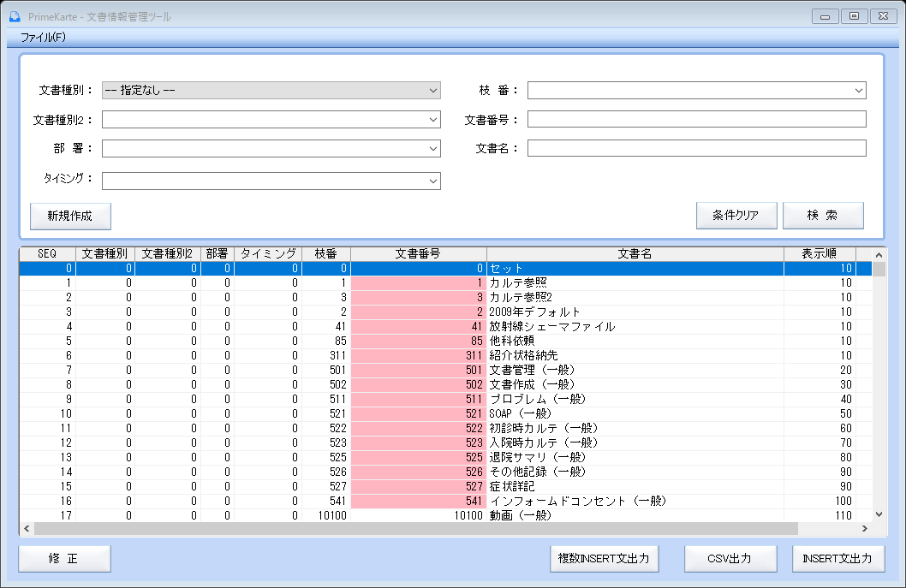906x588 pixels.
Task: Click into the 文書名 text field
Action: [697, 148]
